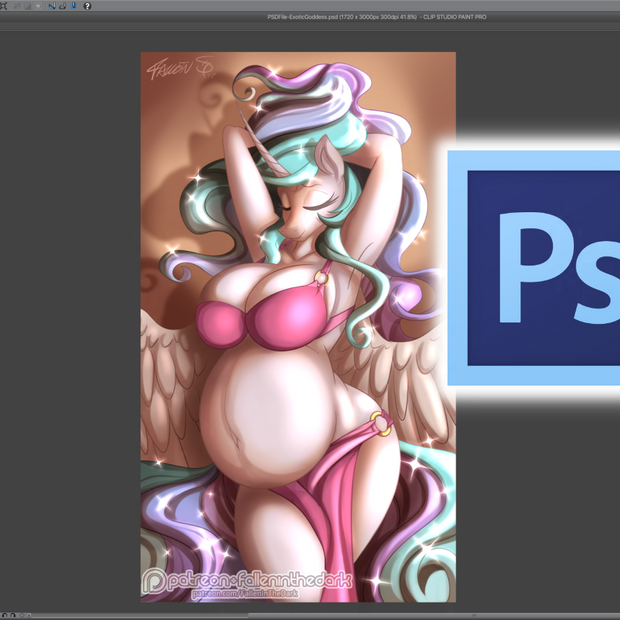
Task: Click the first canvas rotate icon in the bottom bar
Action: [x=4, y=615]
